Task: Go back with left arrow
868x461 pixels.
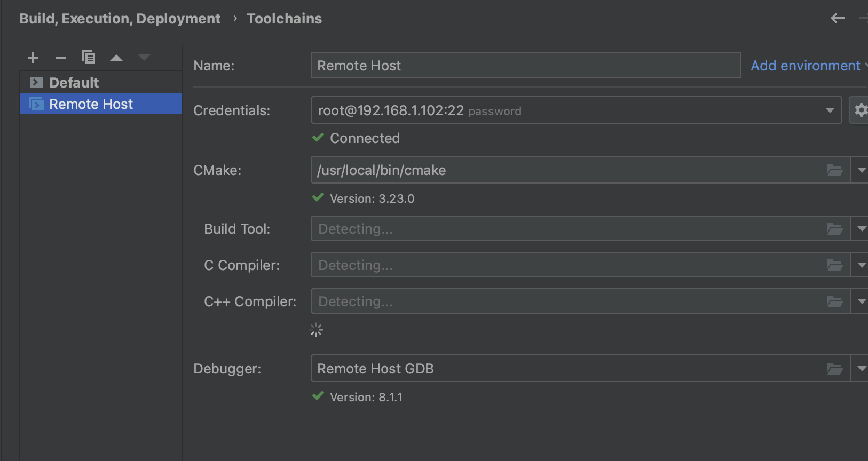Action: tap(838, 19)
